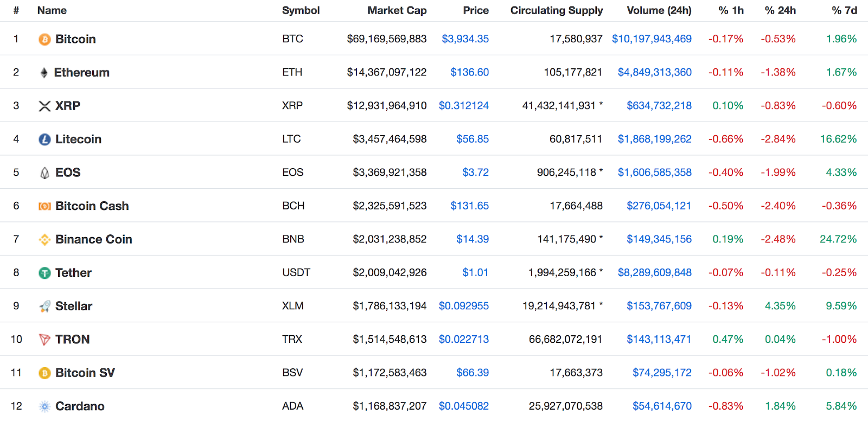Click the Cardano blue dots icon
Screen dimensions: 868x421
(44, 406)
